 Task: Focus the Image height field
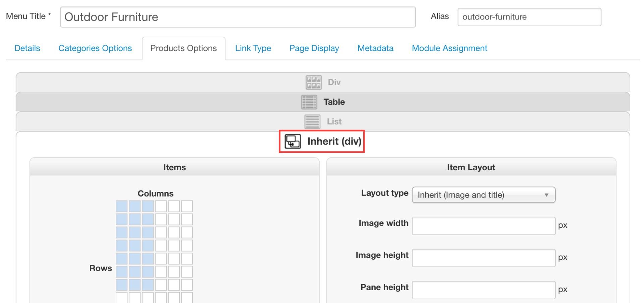pos(484,258)
